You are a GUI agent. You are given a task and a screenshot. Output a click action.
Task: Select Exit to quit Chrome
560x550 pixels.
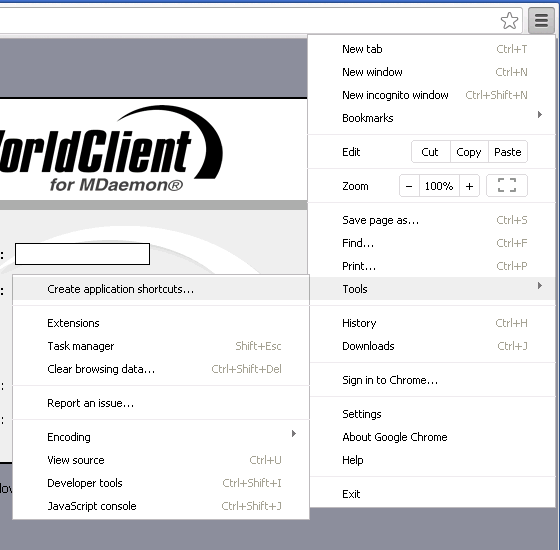pyautogui.click(x=431, y=494)
